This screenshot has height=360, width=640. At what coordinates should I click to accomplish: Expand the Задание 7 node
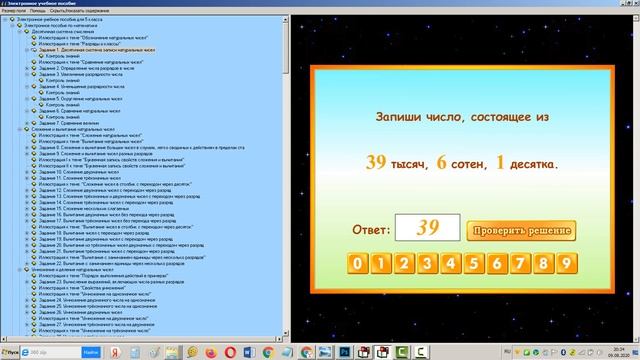click(27, 123)
